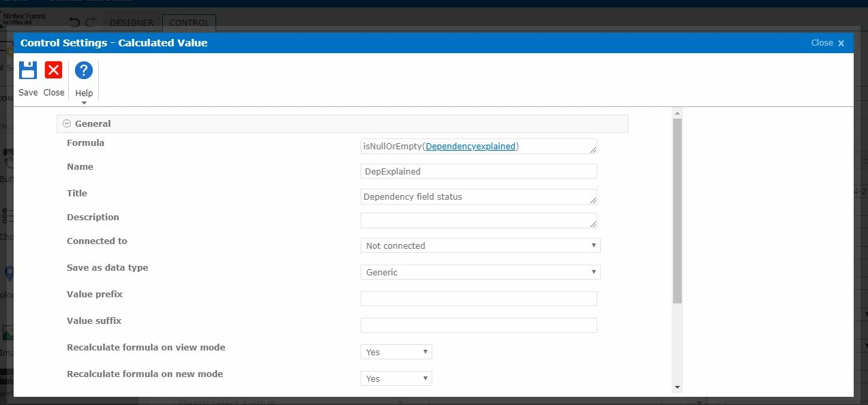Viewport: 868px width, 405px height.
Task: Switch to CONTROL tab in background
Action: 190,22
